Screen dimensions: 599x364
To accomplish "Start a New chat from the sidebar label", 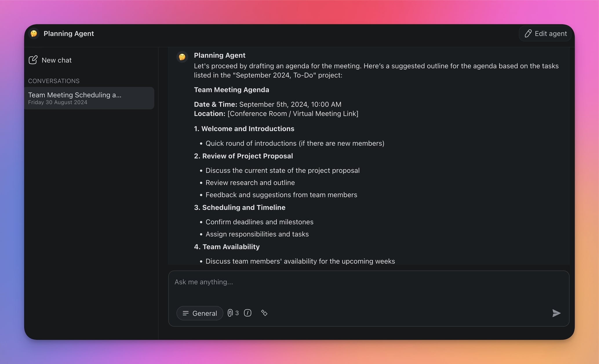I will click(x=57, y=60).
